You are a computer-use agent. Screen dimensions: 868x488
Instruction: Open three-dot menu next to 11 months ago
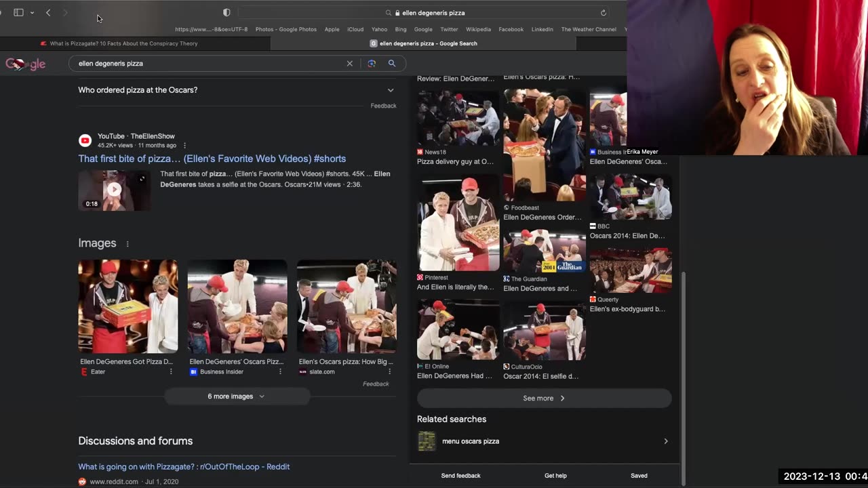point(184,145)
